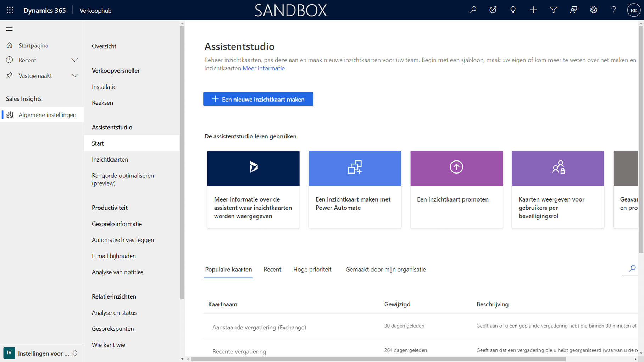Image resolution: width=644 pixels, height=362 pixels.
Task: Click the Beschrijving column header
Action: tap(492, 304)
